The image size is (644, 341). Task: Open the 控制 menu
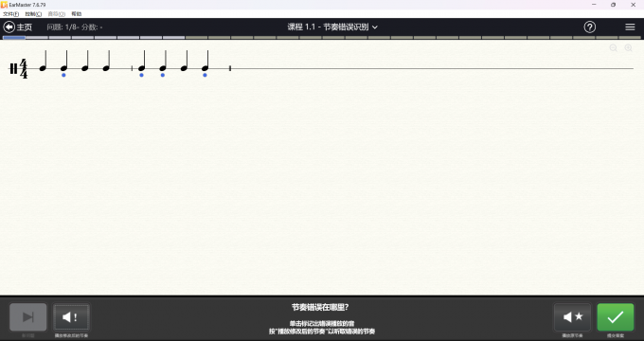tap(33, 14)
